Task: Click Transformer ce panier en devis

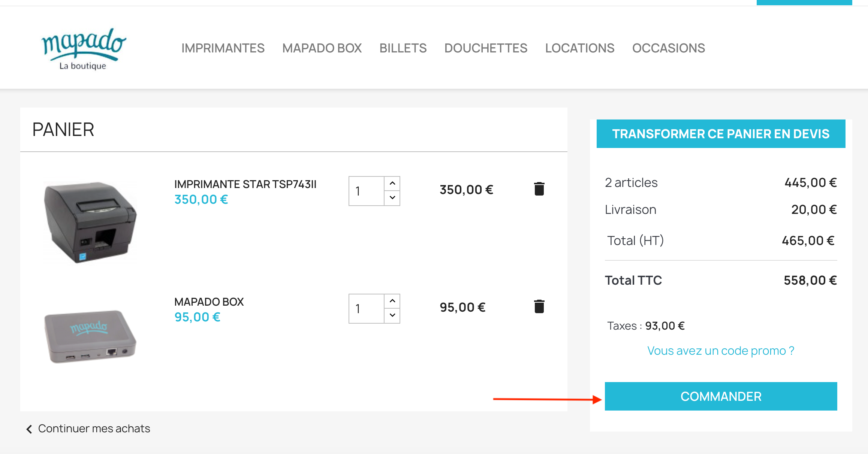Action: coord(720,134)
